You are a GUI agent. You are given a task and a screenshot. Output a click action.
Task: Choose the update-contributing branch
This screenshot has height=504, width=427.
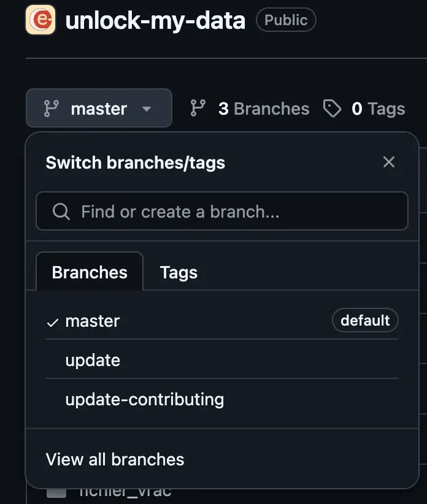(144, 399)
